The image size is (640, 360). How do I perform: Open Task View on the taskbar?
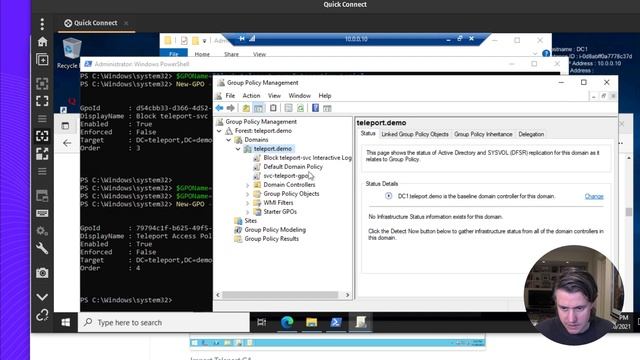[x=262, y=322]
